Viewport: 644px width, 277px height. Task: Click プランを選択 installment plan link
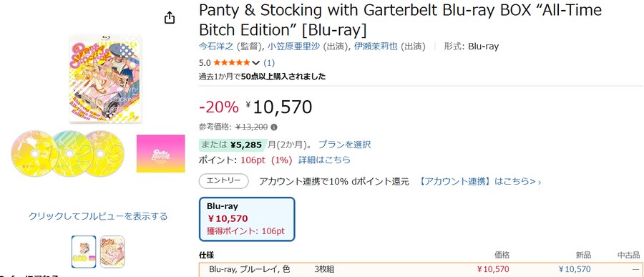click(x=345, y=145)
